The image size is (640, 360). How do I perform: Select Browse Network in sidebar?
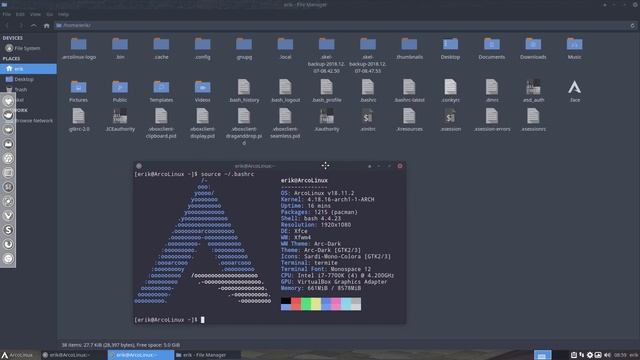[x=34, y=121]
